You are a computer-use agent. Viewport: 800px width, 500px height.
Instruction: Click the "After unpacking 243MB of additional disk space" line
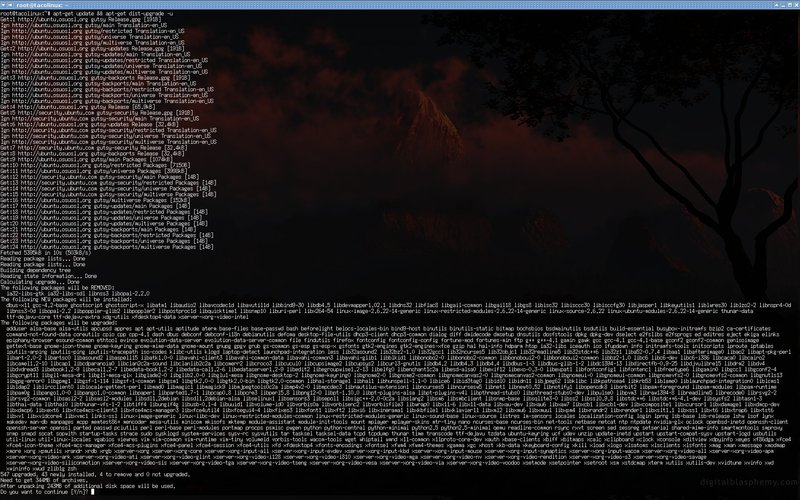click(x=88, y=486)
